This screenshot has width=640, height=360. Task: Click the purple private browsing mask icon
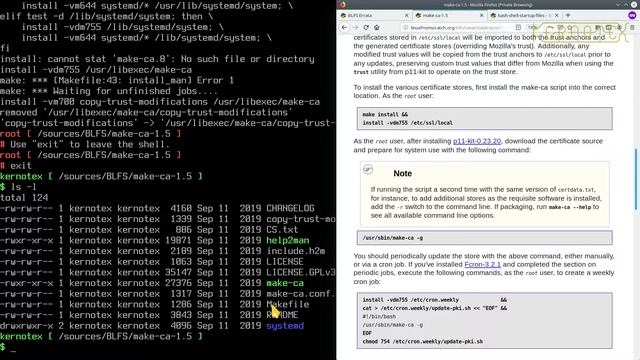click(x=632, y=15)
